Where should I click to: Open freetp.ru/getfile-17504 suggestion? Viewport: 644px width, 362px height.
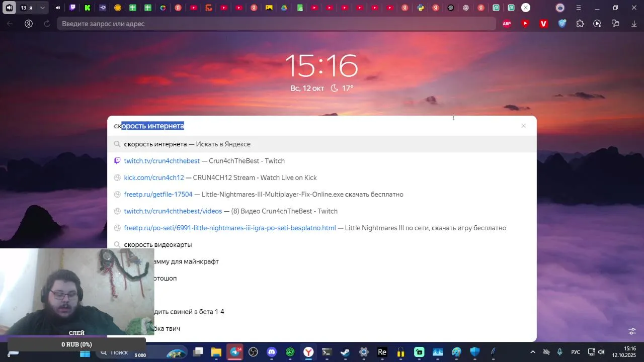tap(322, 195)
